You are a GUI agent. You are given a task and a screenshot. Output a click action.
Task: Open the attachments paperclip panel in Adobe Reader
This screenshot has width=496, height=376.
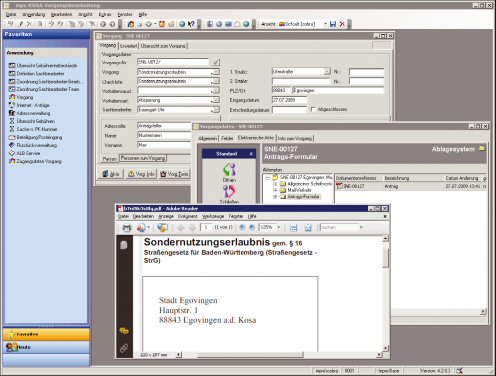tap(124, 348)
